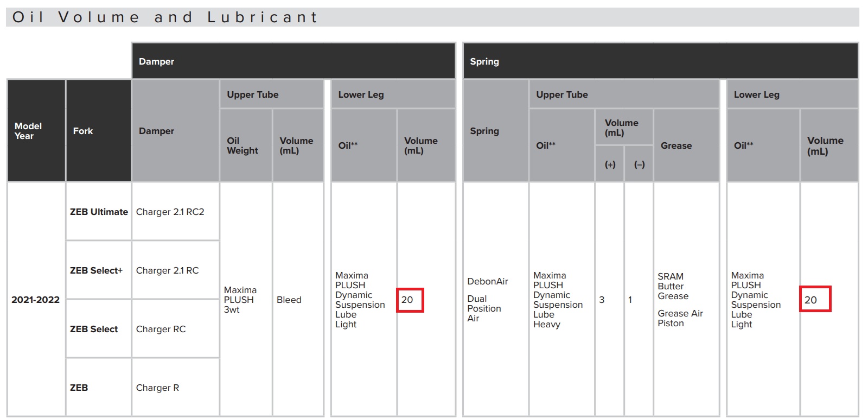This screenshot has width=868, height=418.
Task: Click the Oil Weight column header
Action: point(246,145)
